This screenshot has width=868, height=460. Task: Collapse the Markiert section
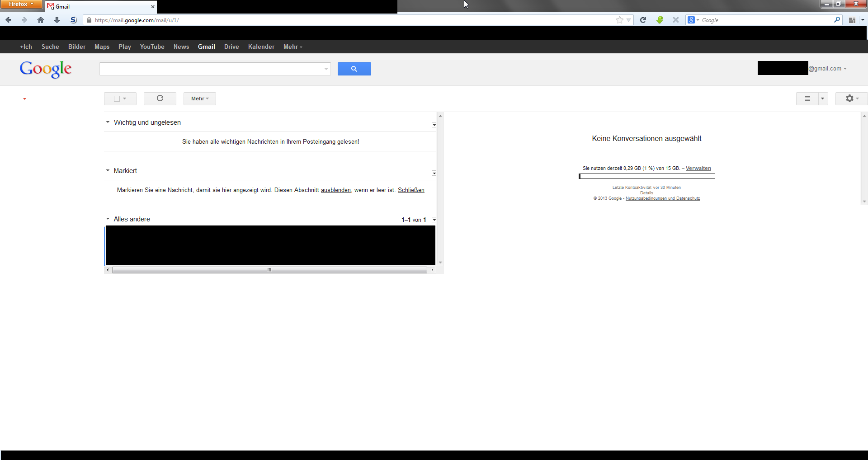[x=108, y=170]
